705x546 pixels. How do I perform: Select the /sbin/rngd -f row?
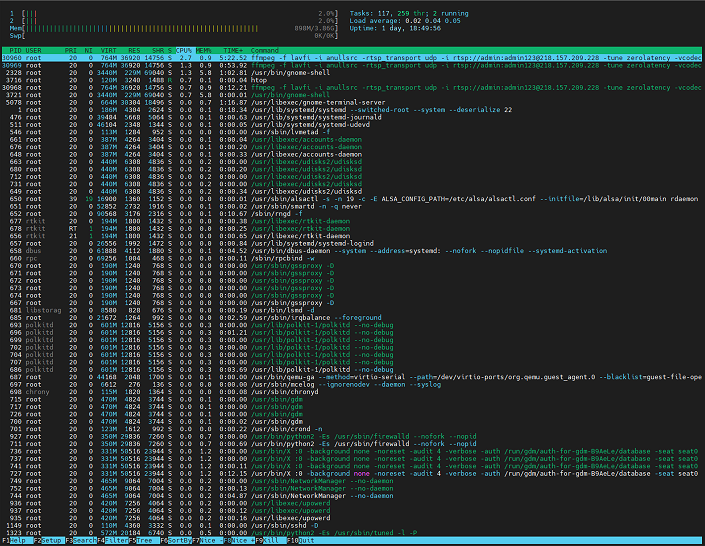[352, 214]
